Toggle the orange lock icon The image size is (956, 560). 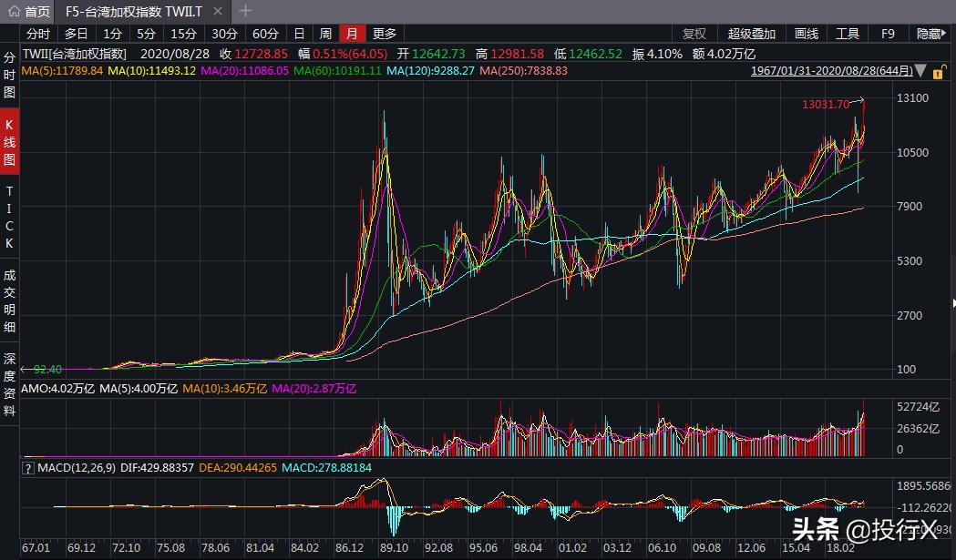point(940,71)
